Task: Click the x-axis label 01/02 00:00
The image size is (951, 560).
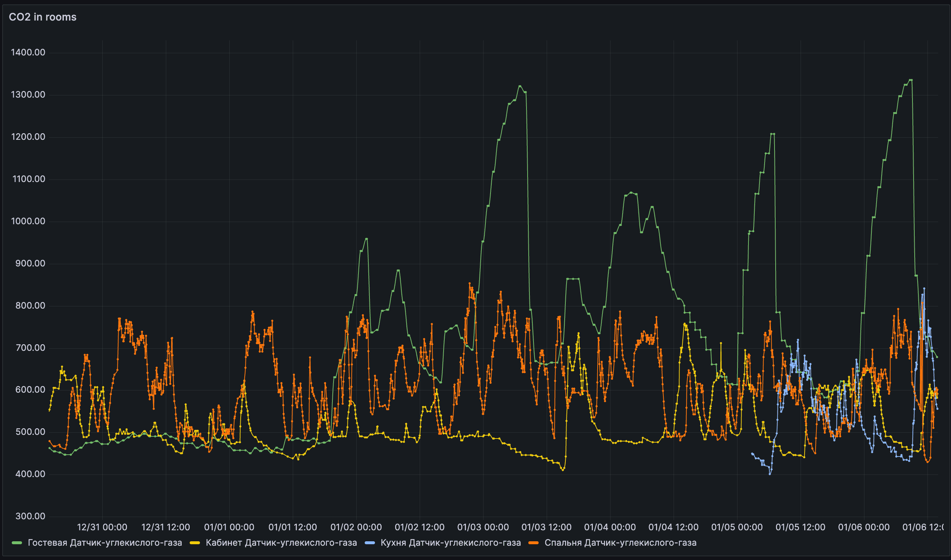Action: [356, 527]
